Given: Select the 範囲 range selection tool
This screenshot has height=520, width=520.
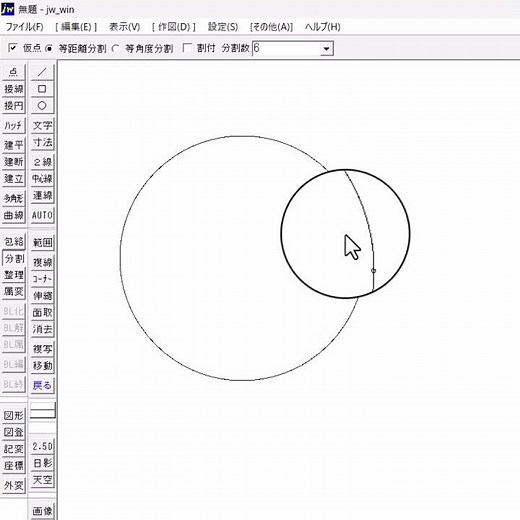Looking at the screenshot, I should click(x=42, y=242).
